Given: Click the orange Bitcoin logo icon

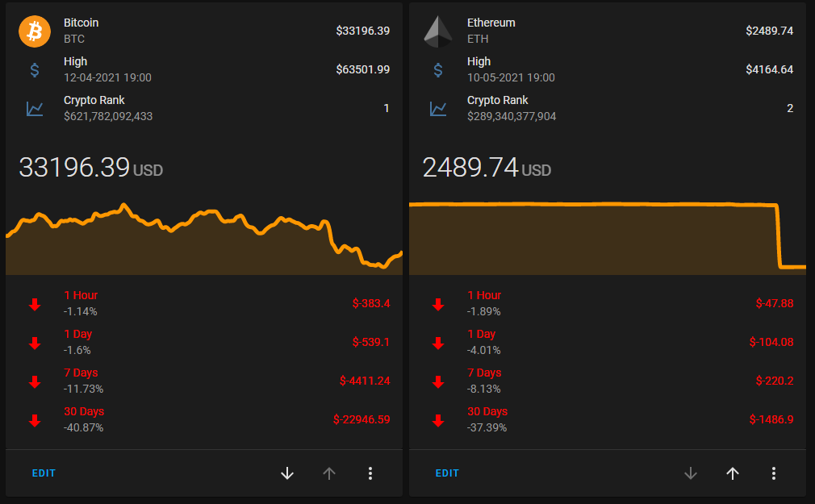Looking at the screenshot, I should tap(35, 31).
